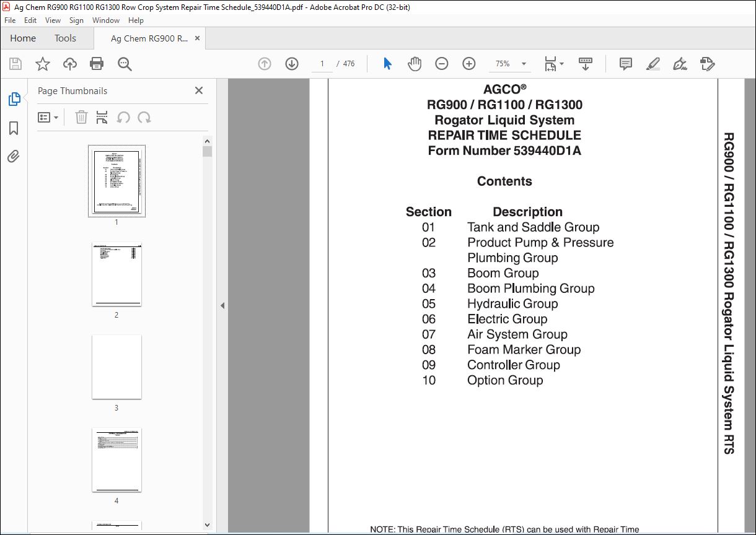Image resolution: width=756 pixels, height=535 pixels.
Task: Switch to the Home tab
Action: click(23, 38)
